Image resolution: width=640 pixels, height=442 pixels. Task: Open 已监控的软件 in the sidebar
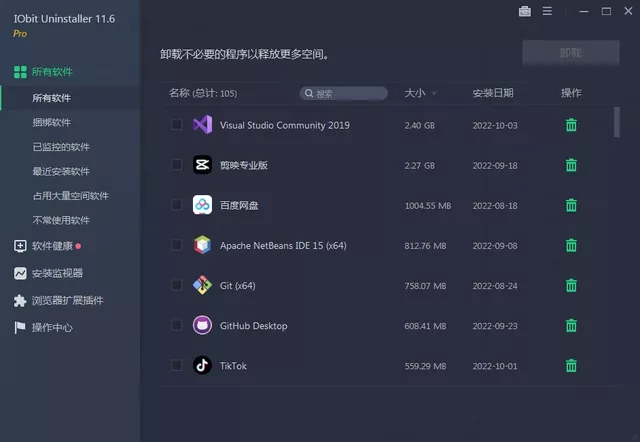pyautogui.click(x=61, y=147)
